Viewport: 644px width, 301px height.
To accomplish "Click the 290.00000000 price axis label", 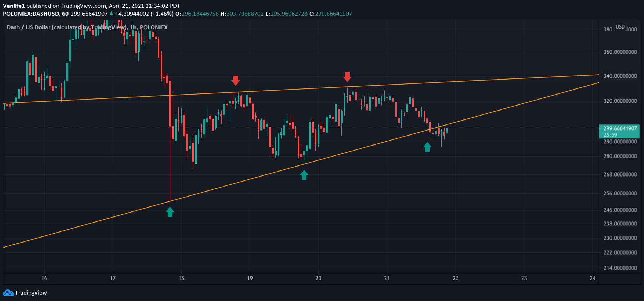I will click(x=620, y=142).
